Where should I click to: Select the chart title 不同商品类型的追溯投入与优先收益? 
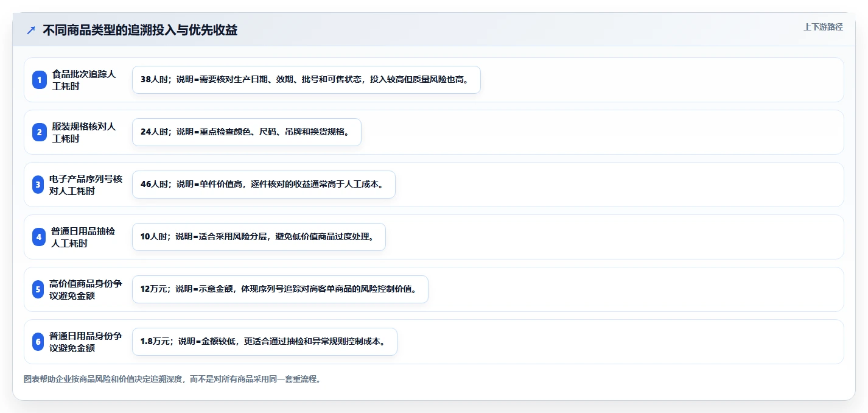(140, 30)
